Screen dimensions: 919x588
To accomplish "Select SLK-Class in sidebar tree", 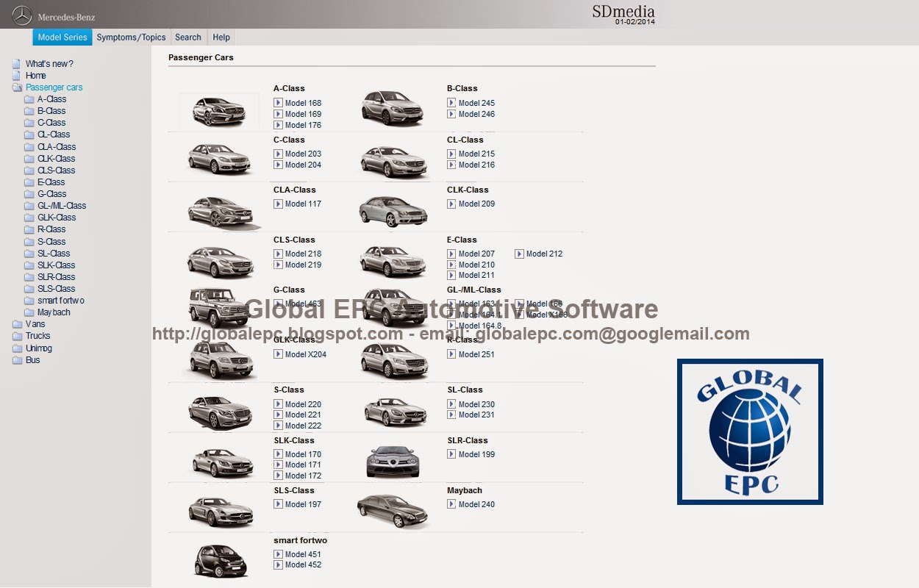I will pos(57,265).
